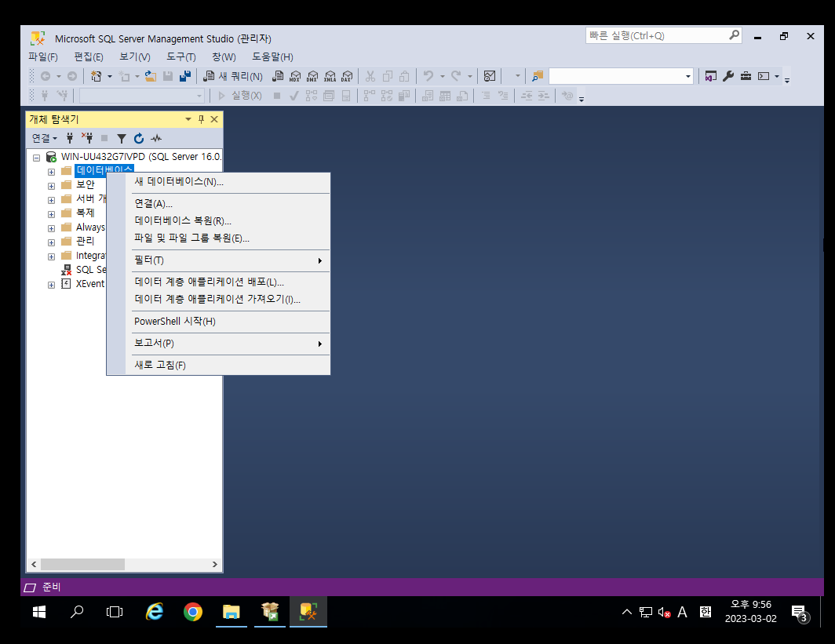Choose 데이터베이스 복원(R)... from context menu
This screenshot has width=835, height=644.
[218, 221]
